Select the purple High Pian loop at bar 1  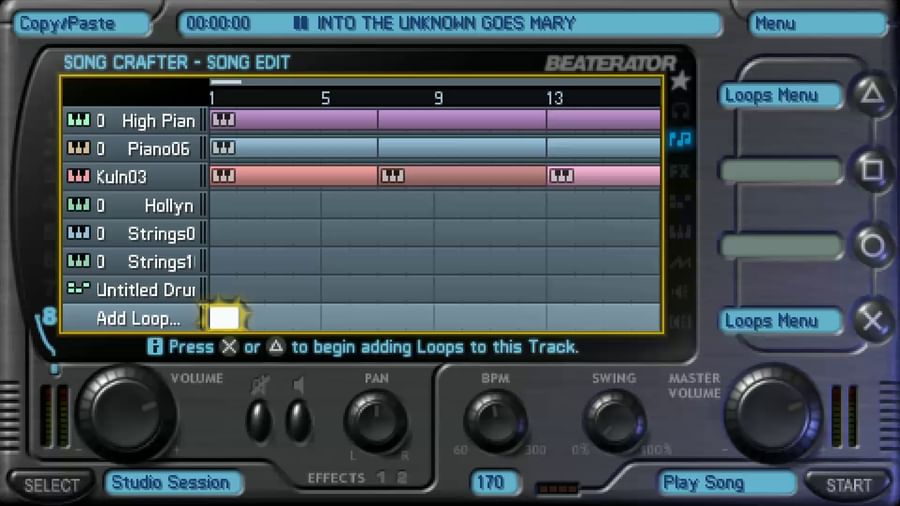tap(293, 120)
